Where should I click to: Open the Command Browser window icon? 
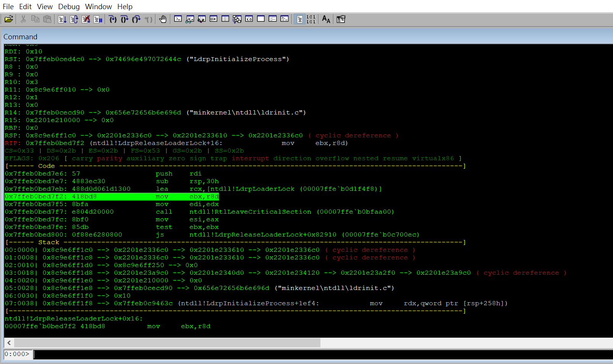(x=285, y=19)
